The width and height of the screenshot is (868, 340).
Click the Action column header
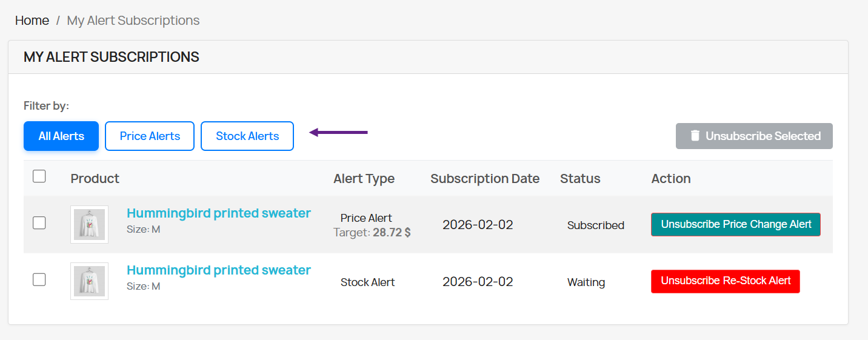tap(671, 179)
